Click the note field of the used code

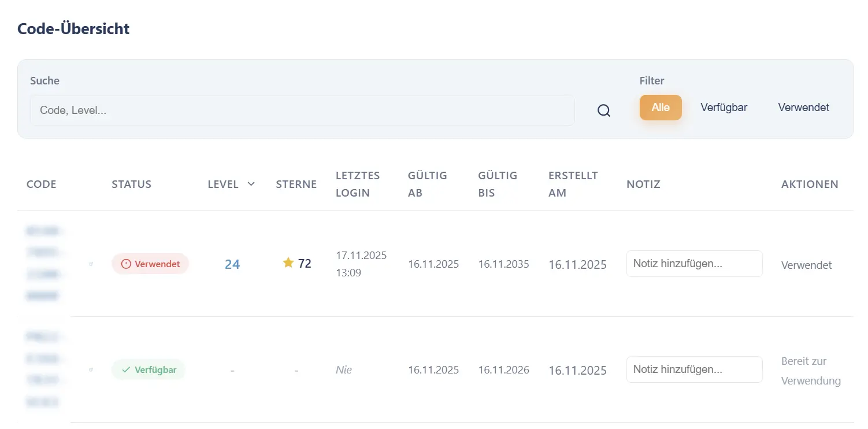[694, 264]
